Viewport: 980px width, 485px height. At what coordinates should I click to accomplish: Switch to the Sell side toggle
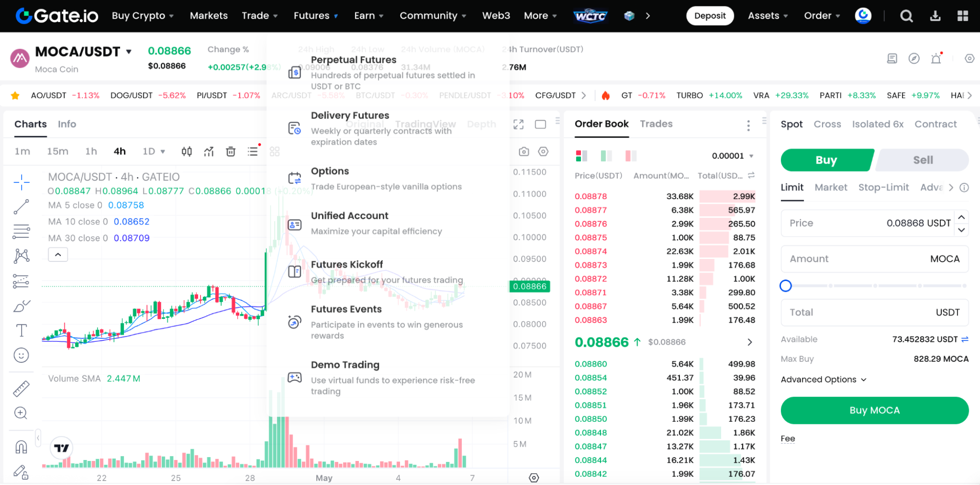(922, 160)
